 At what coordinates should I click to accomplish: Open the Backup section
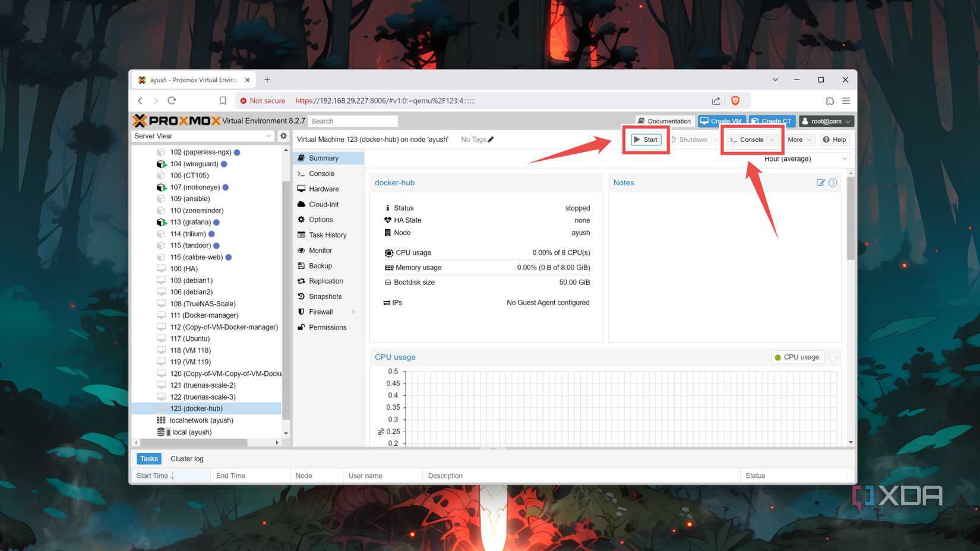click(x=330, y=266)
